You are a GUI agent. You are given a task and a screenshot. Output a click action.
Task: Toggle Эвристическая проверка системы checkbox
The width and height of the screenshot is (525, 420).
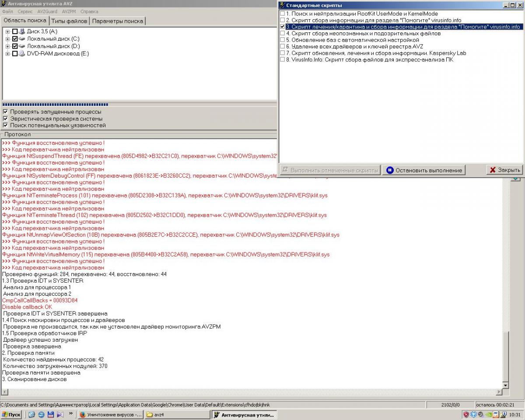[5, 119]
